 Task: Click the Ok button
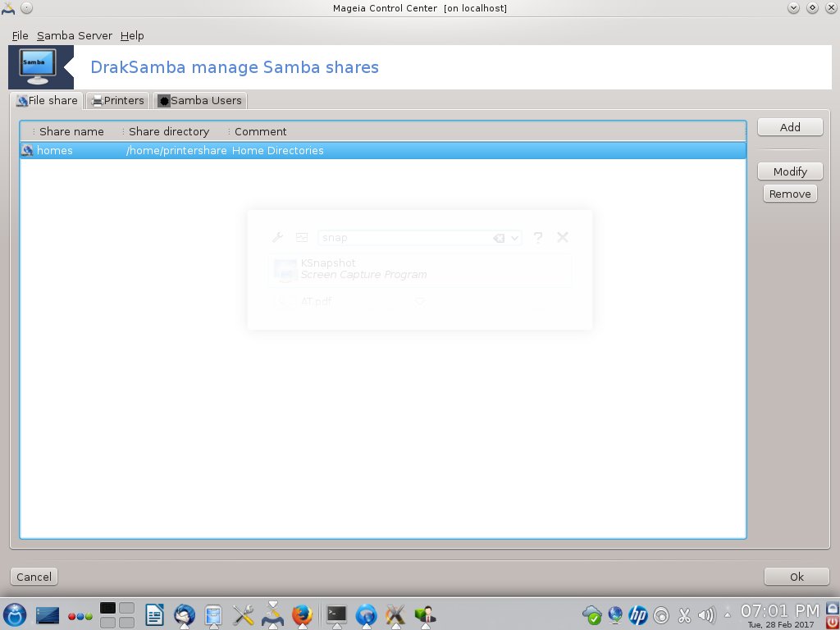click(797, 577)
